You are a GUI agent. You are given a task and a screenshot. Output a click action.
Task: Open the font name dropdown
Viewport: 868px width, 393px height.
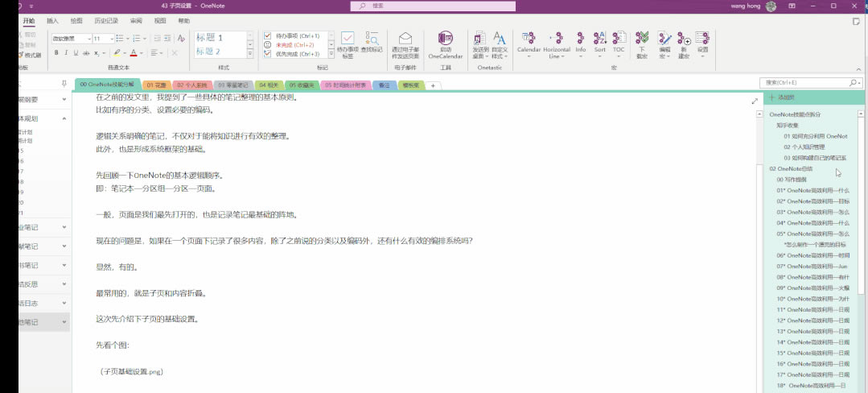coord(89,38)
